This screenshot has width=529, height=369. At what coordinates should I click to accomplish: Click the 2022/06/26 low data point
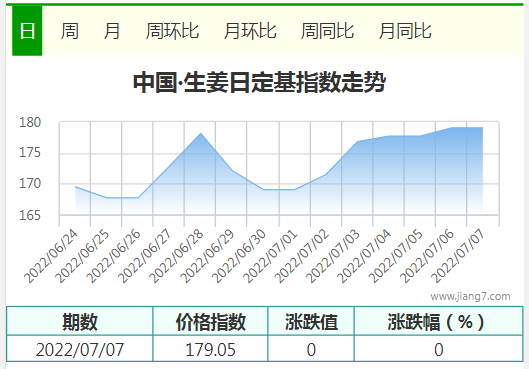tap(138, 198)
